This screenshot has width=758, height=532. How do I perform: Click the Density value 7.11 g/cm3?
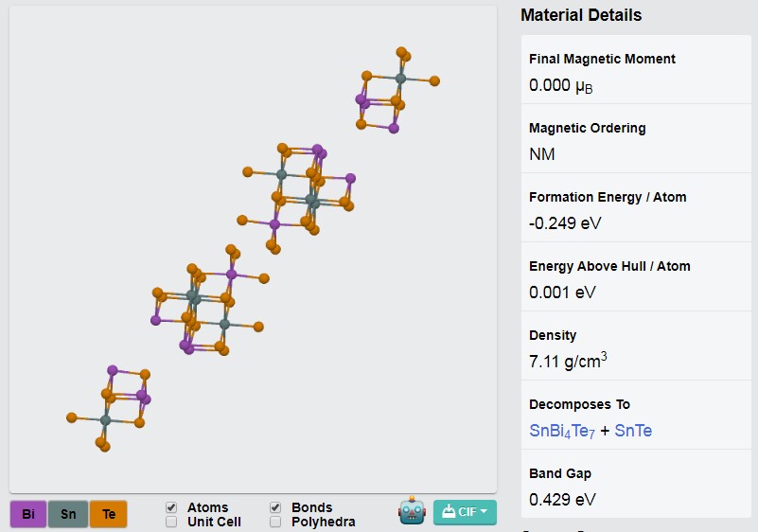pos(568,361)
